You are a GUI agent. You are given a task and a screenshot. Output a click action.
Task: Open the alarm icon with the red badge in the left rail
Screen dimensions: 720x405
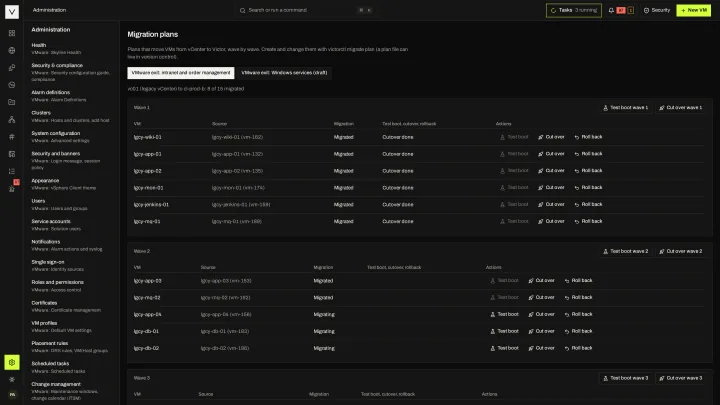tap(12, 188)
